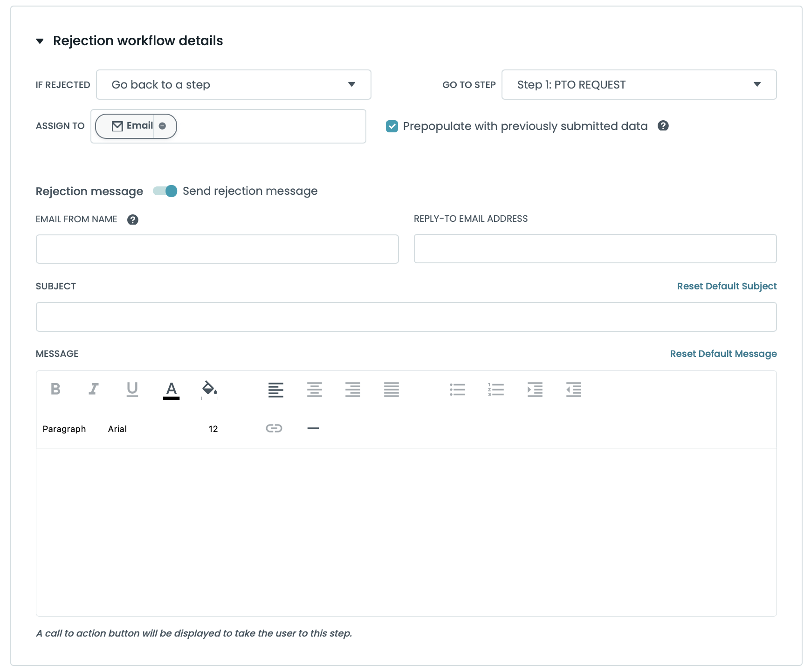Image resolution: width=811 pixels, height=672 pixels.
Task: Open the text color picker
Action: coord(172,389)
